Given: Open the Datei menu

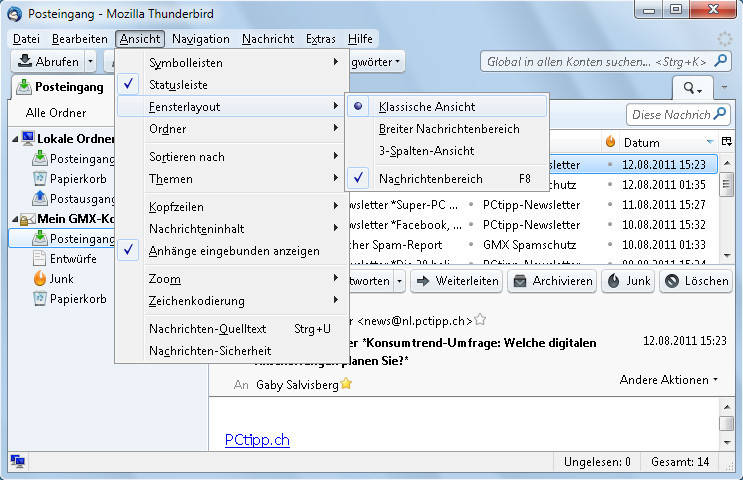Looking at the screenshot, I should click(x=26, y=39).
